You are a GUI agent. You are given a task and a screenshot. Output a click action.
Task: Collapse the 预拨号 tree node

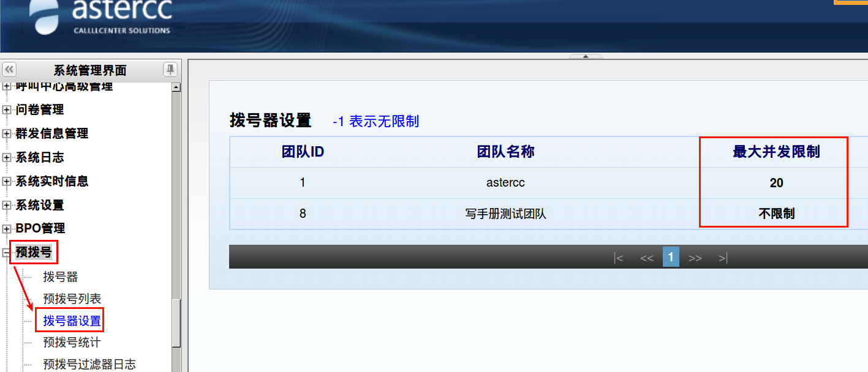point(7,252)
